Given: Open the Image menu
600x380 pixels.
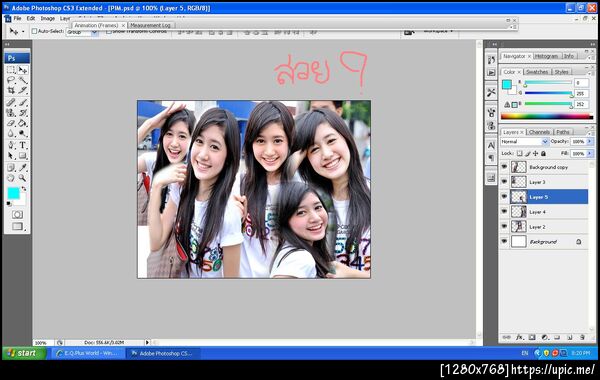Looking at the screenshot, I should tap(47, 18).
